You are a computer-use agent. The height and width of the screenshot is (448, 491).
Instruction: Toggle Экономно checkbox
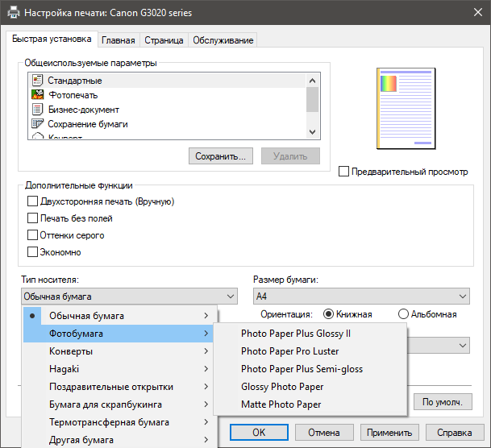(x=32, y=252)
